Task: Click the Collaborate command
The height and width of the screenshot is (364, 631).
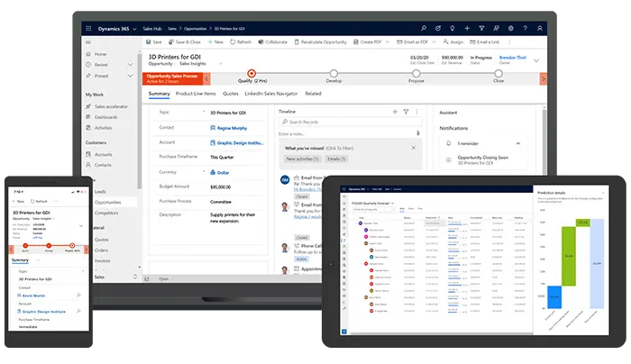Action: pos(273,41)
